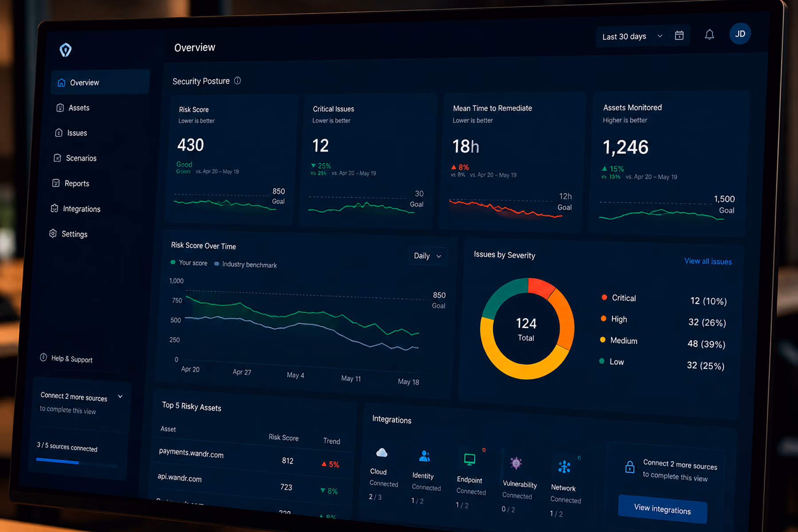Click the Mean Time to Remediate card
798x532 pixels.
point(512,161)
